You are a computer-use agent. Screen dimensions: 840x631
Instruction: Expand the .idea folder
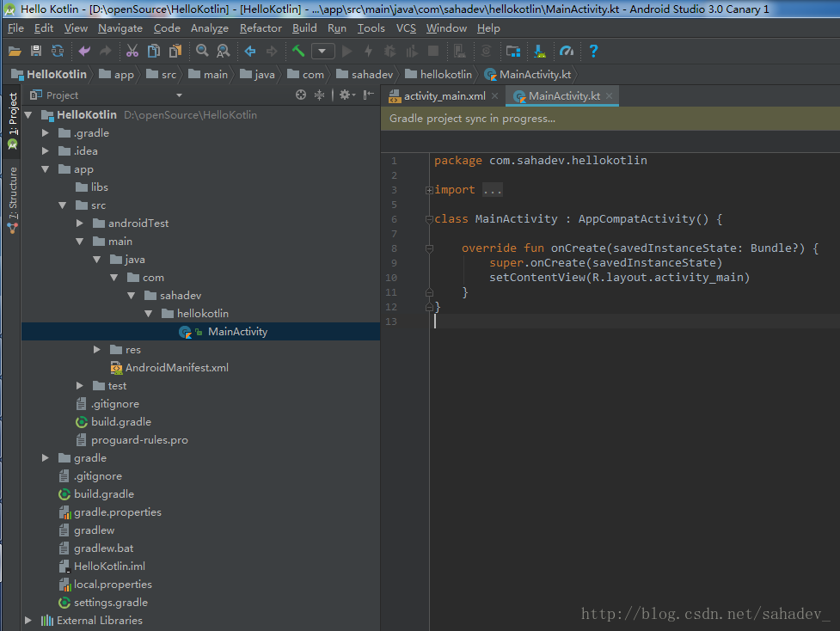(x=46, y=151)
